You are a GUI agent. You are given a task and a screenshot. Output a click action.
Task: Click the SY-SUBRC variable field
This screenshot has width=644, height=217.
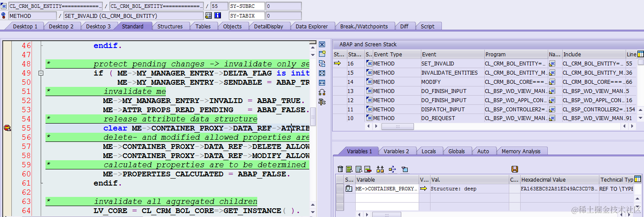click(247, 6)
